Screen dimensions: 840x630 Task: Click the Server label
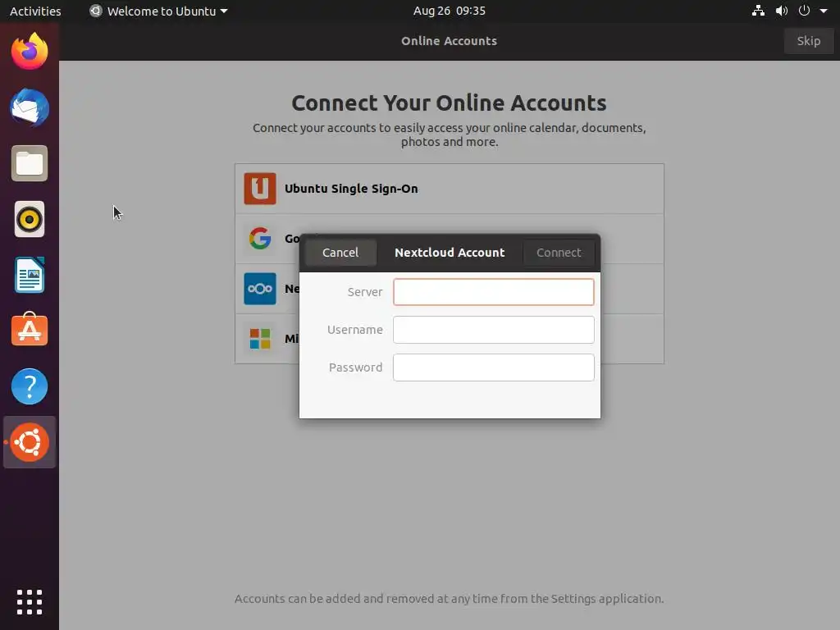[x=365, y=292]
